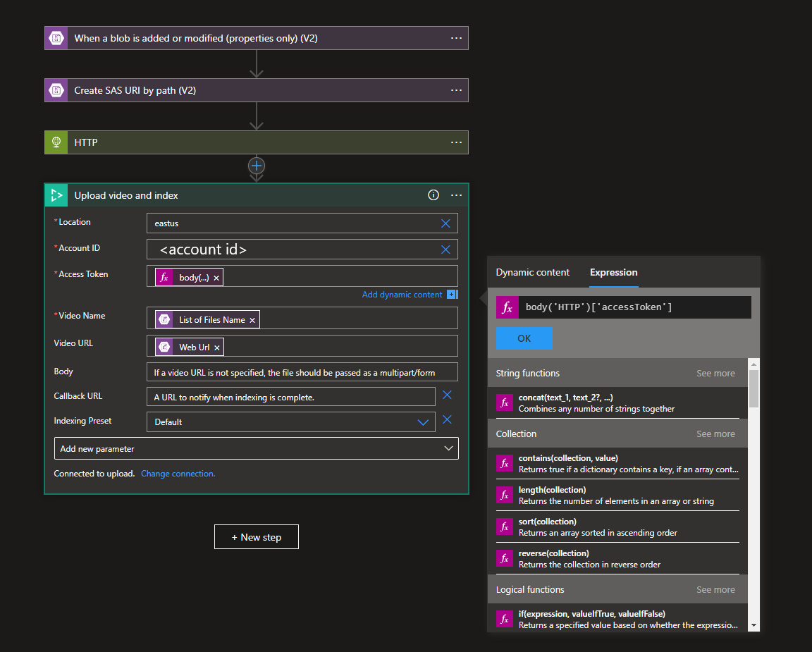Switch to the Dynamic content tab

point(532,272)
